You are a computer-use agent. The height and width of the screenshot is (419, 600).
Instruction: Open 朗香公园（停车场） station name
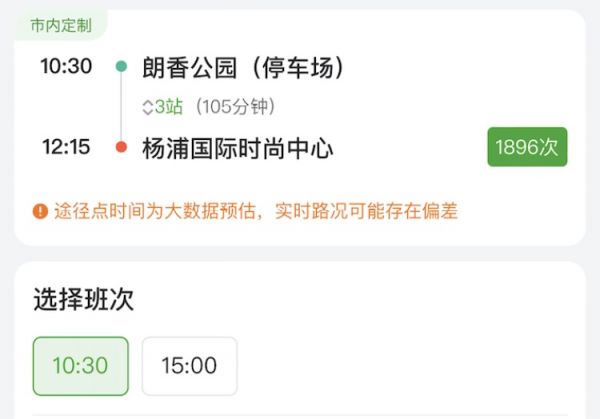coord(243,67)
